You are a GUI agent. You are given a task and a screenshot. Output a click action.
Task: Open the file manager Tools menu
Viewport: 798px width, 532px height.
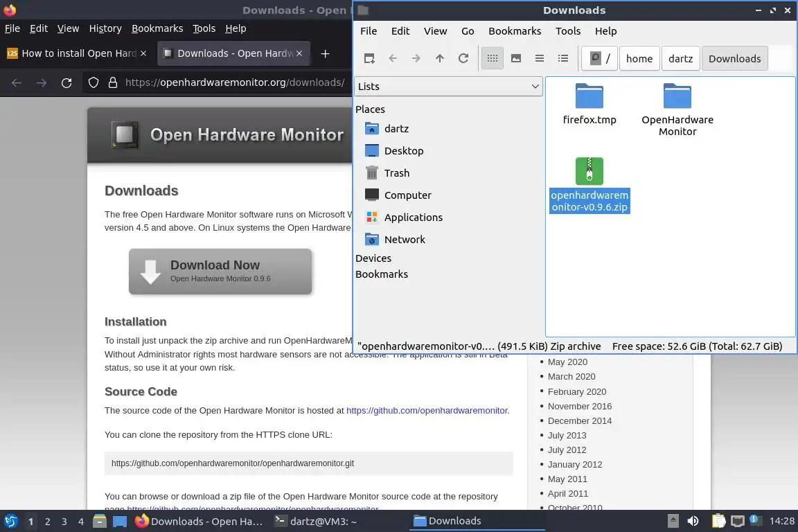pos(568,31)
